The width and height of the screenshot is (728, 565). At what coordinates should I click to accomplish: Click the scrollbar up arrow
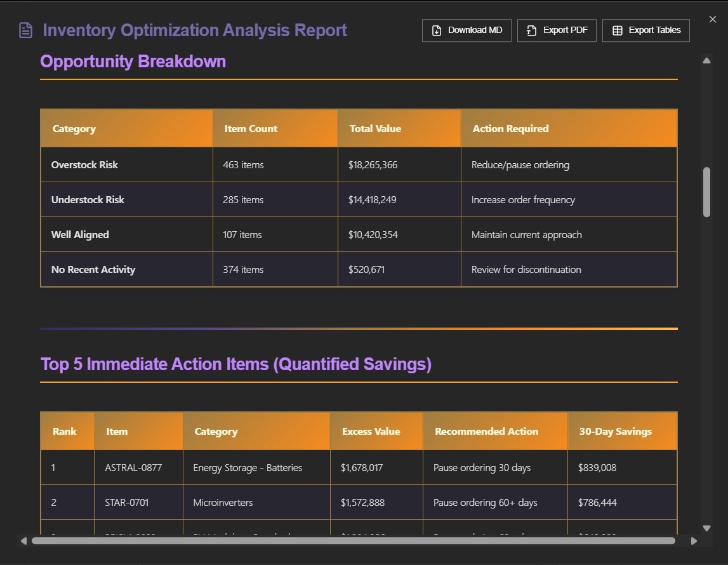pyautogui.click(x=706, y=60)
